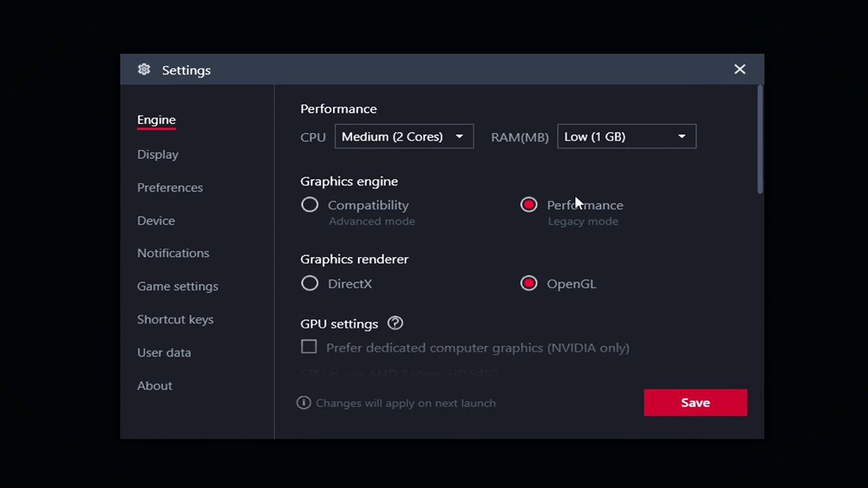
Task: Save the engine settings
Action: point(696,403)
